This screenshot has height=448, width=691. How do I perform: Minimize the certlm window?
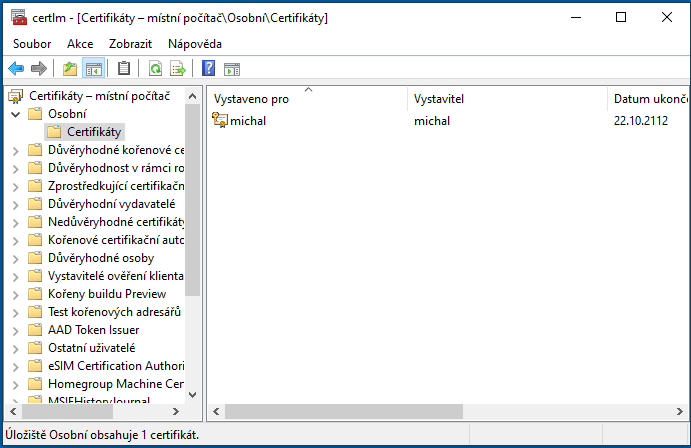[x=576, y=17]
